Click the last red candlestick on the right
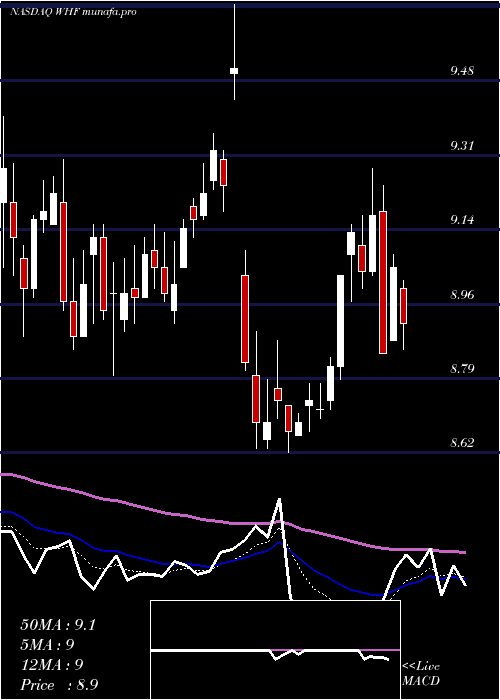 point(404,306)
